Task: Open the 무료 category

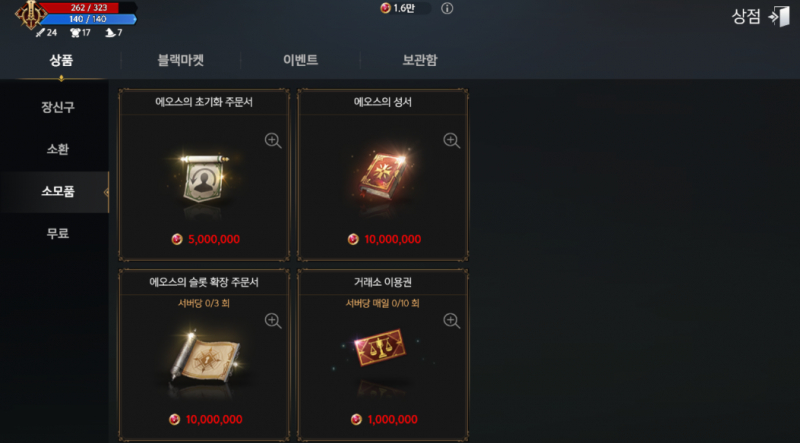Action: pyautogui.click(x=58, y=234)
